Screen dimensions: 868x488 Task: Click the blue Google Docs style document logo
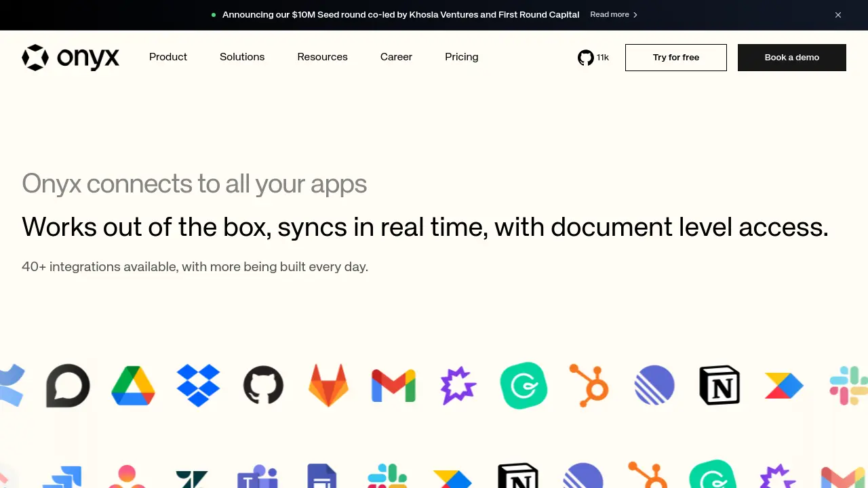(322, 476)
